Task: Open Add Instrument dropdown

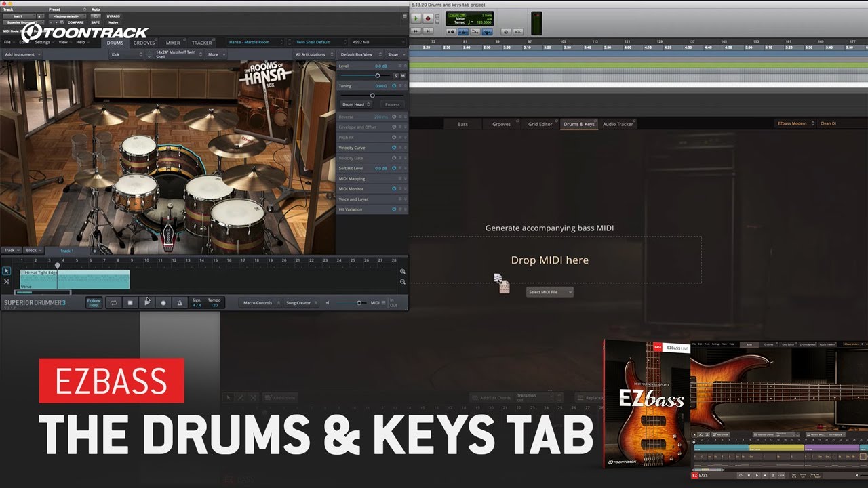Action: (23, 54)
